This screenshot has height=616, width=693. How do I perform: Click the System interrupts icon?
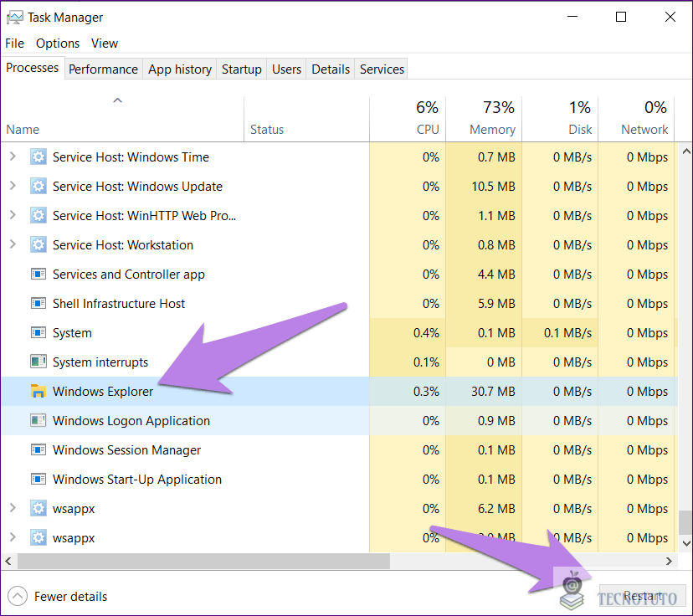click(x=38, y=362)
